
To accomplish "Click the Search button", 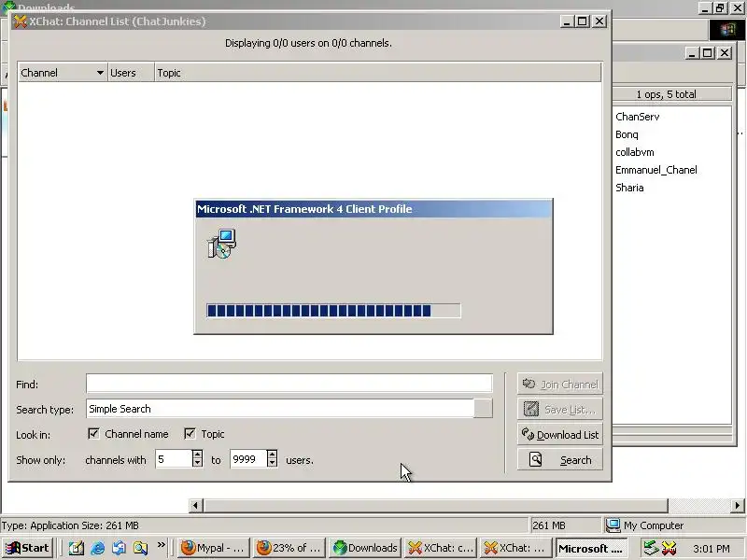I will pos(560,459).
